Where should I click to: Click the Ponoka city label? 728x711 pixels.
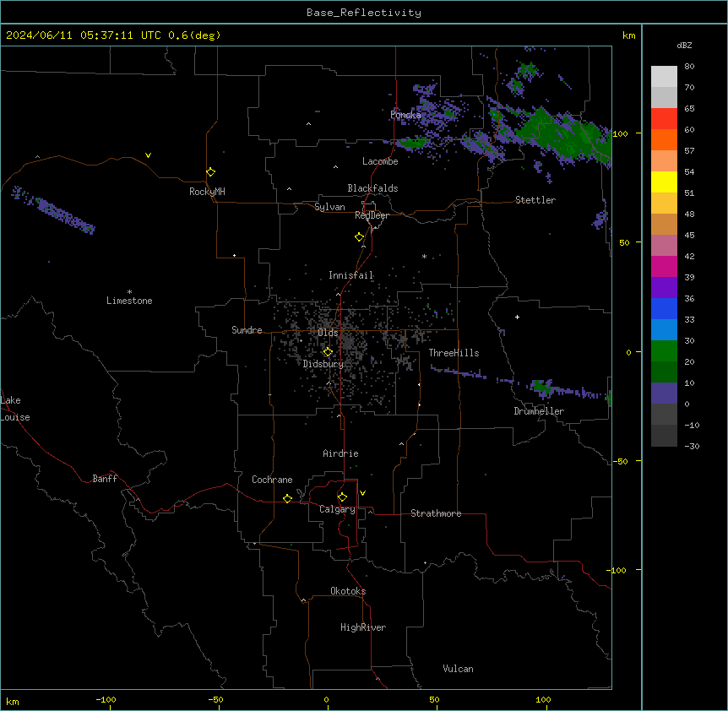pos(405,115)
